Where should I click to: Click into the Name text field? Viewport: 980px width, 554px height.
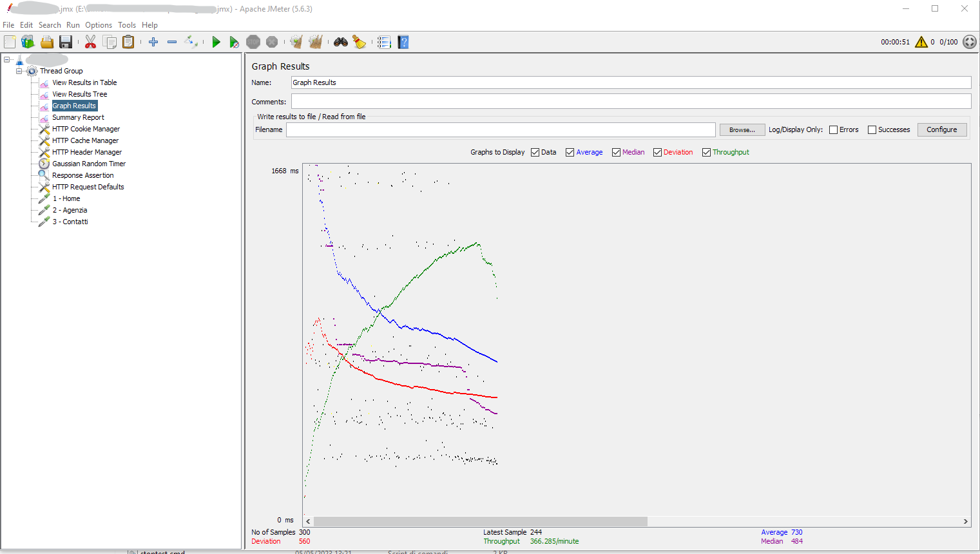point(631,82)
